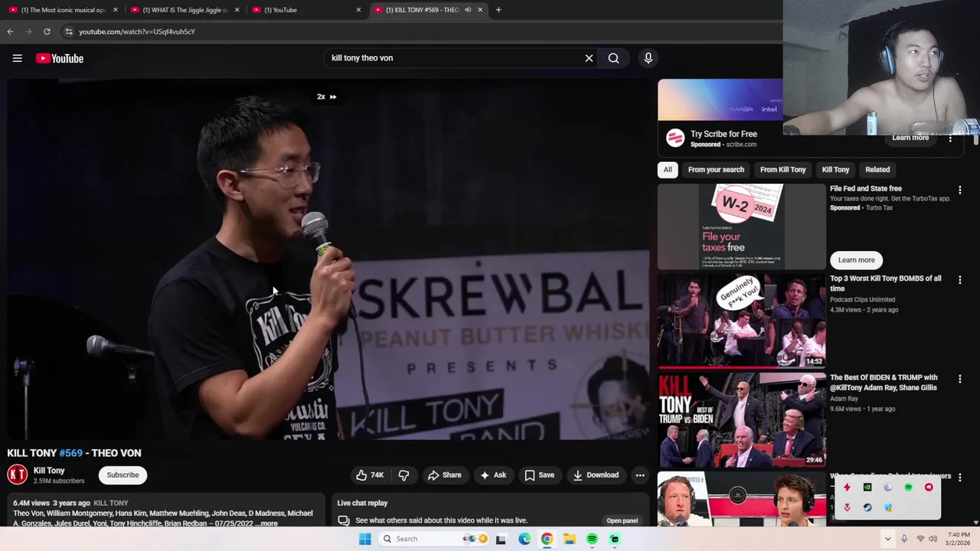Dislike the video with thumbs down
This screenshot has height=551, width=980.
403,475
